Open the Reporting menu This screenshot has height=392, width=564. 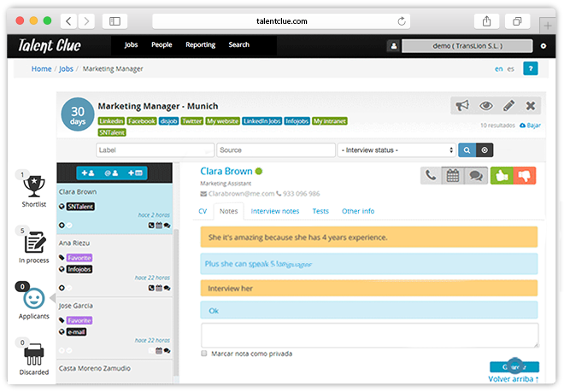click(200, 44)
